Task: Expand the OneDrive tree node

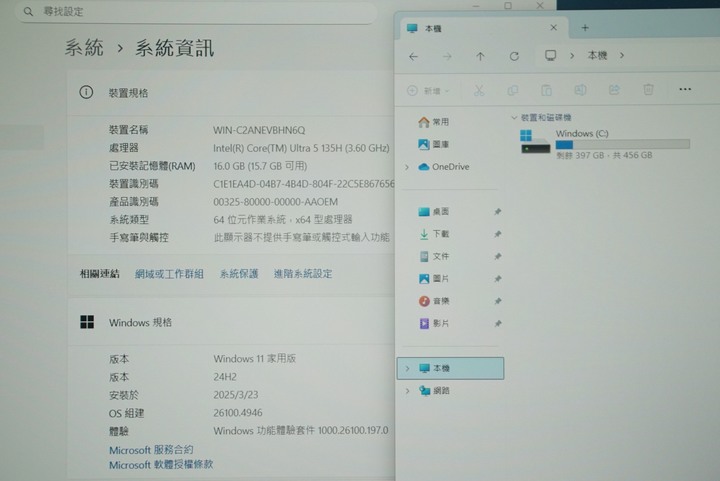Action: [407, 168]
